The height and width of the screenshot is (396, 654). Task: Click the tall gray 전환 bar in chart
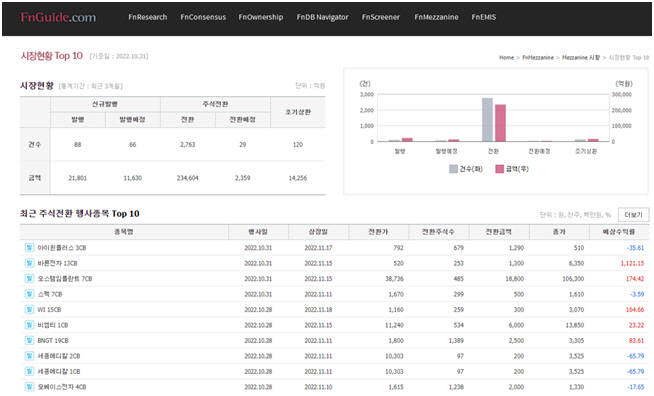487,120
